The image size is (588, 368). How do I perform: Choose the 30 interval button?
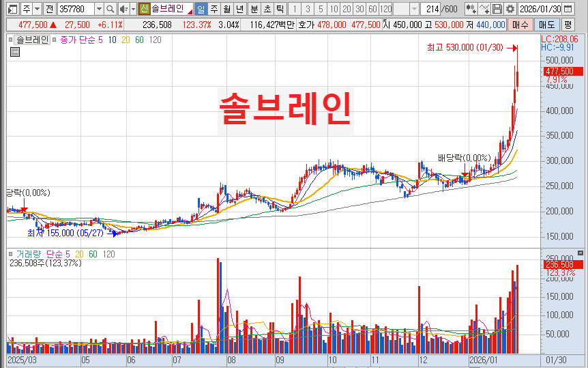359,9
